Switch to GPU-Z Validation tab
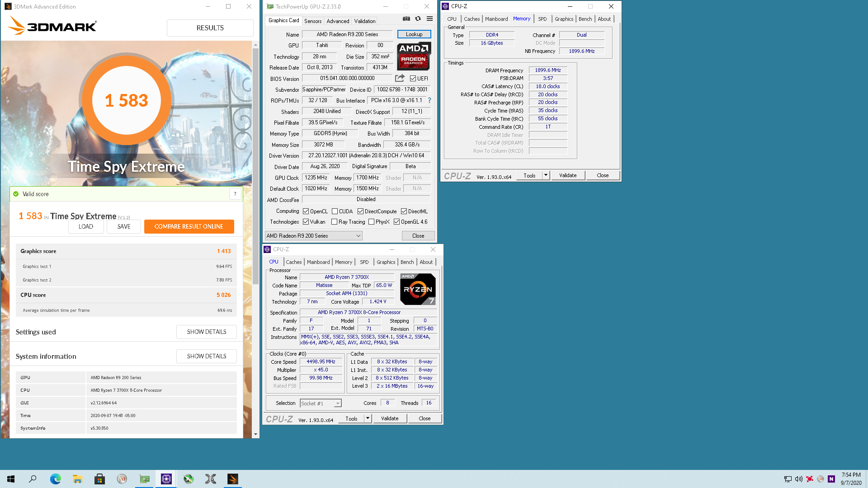 click(x=364, y=21)
